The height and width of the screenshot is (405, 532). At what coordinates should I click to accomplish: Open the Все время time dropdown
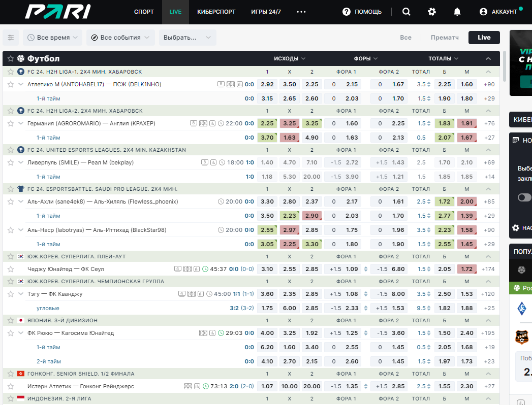pyautogui.click(x=52, y=37)
